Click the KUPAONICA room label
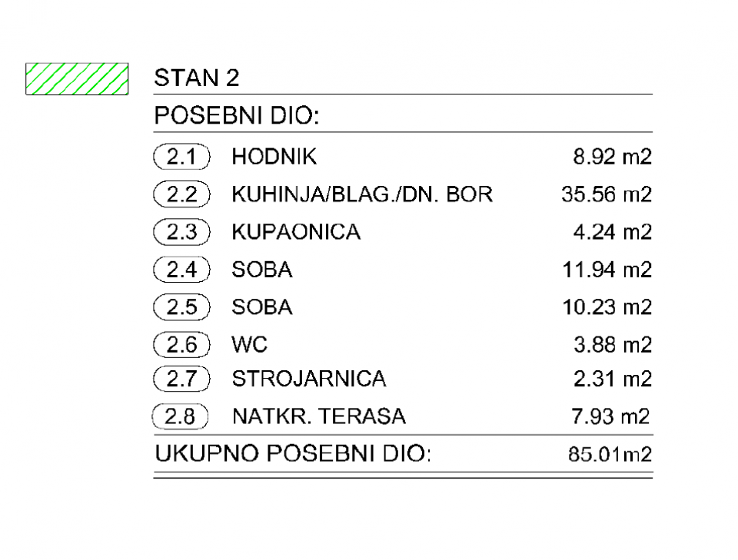 (x=296, y=232)
